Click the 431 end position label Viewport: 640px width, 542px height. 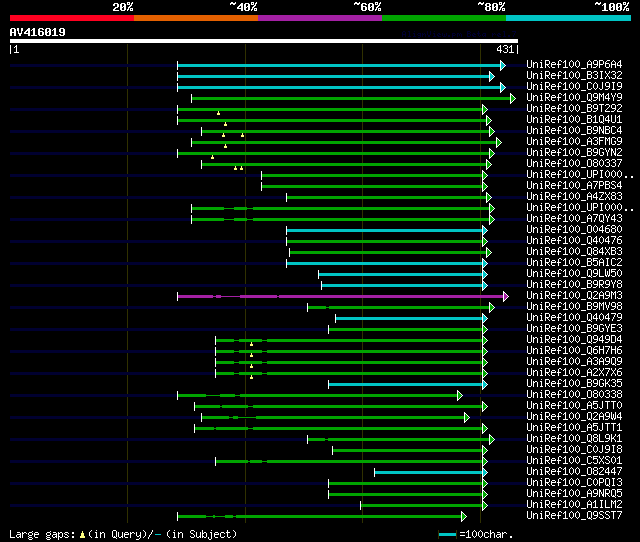tap(505, 49)
